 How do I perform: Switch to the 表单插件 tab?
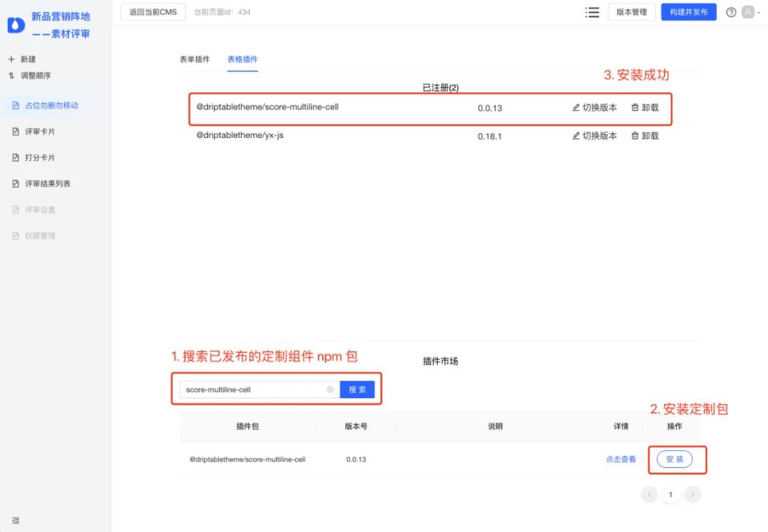[x=195, y=60]
